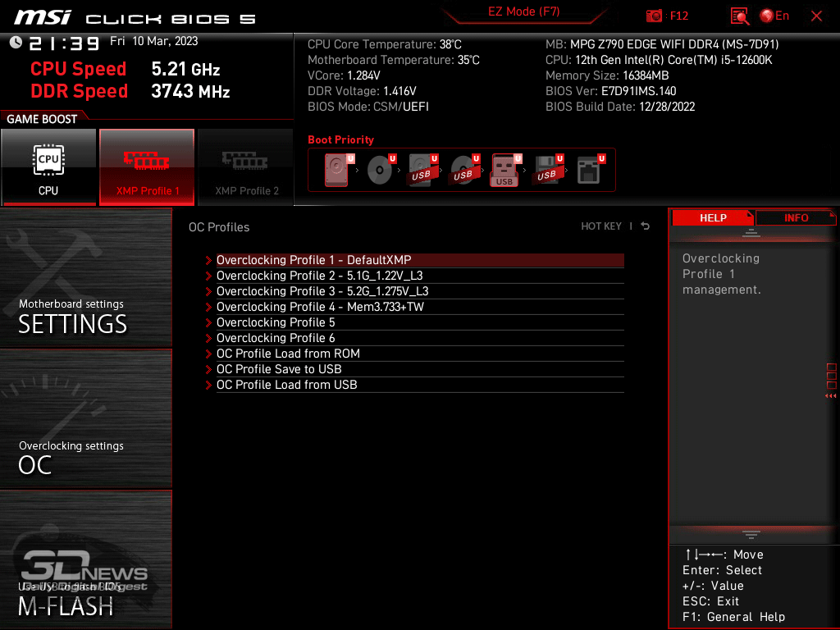Click the clock icon beside the time
840x630 pixels.
point(16,42)
